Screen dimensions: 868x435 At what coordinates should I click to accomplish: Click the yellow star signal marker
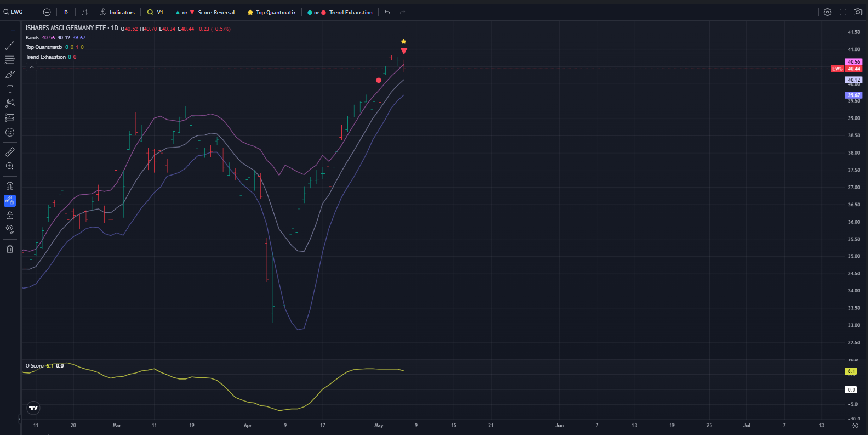pyautogui.click(x=404, y=42)
